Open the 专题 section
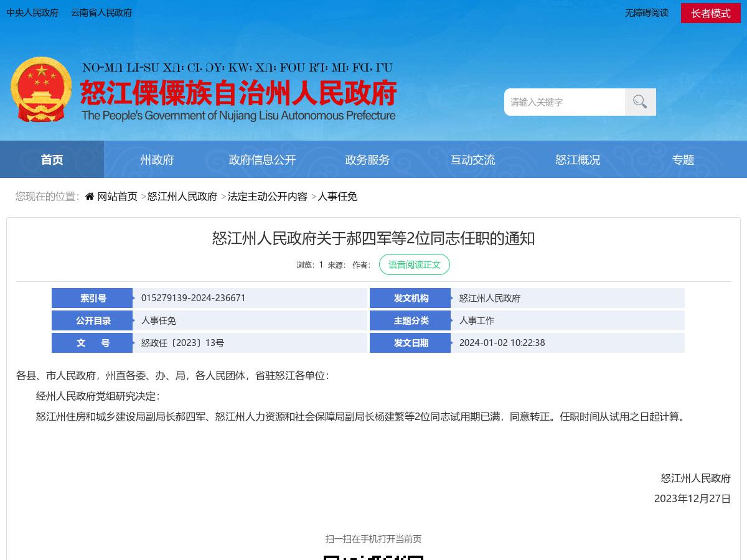747x560 pixels. [683, 159]
